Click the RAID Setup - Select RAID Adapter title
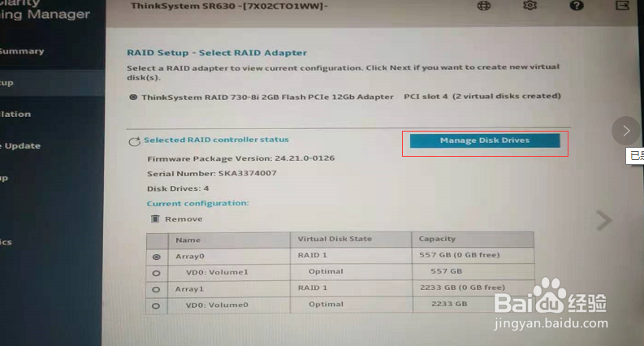644x346 pixels. [217, 53]
